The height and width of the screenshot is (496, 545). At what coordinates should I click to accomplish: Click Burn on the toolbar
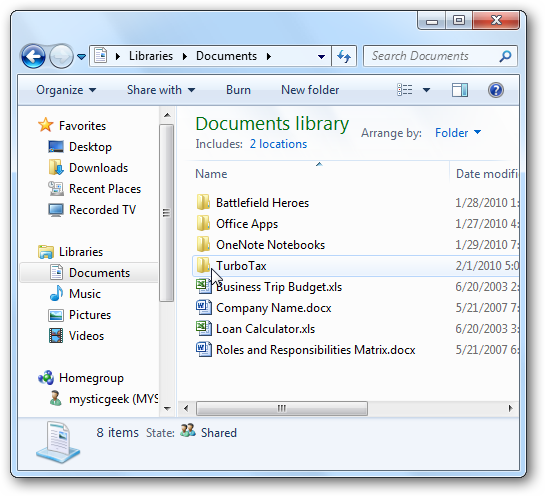point(238,90)
